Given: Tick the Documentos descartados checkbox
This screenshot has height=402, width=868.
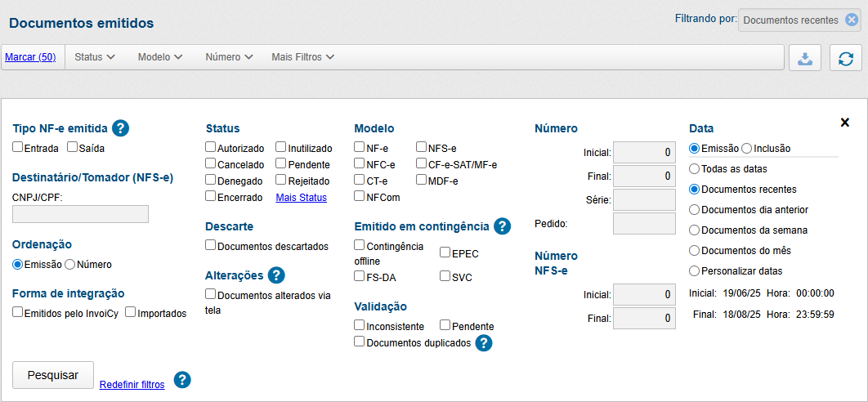Looking at the screenshot, I should (211, 245).
